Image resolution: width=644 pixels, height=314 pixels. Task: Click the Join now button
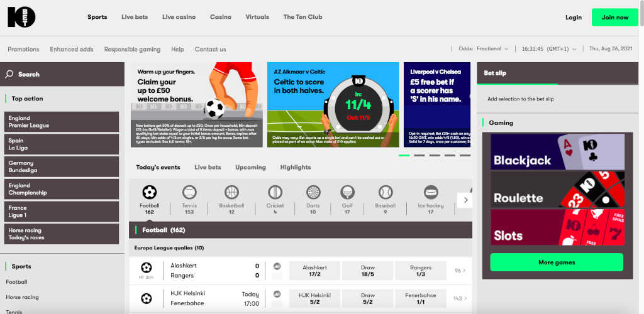(615, 17)
